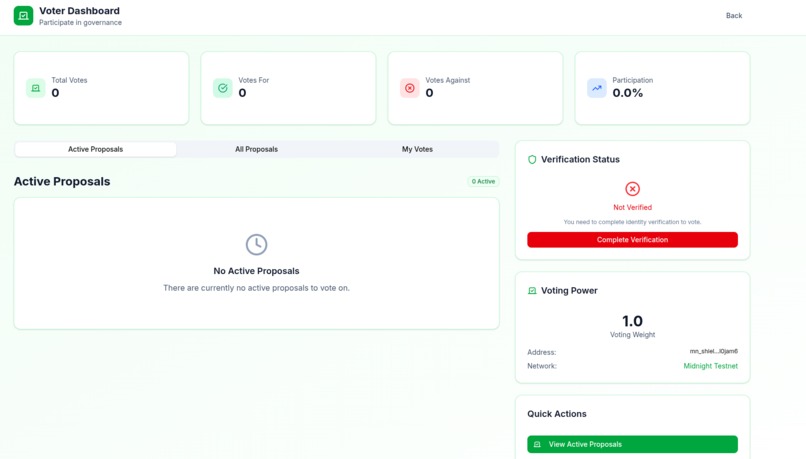Screen dimensions: 806x459
Task: Click the Verification Status heading text
Action: pyautogui.click(x=580, y=159)
